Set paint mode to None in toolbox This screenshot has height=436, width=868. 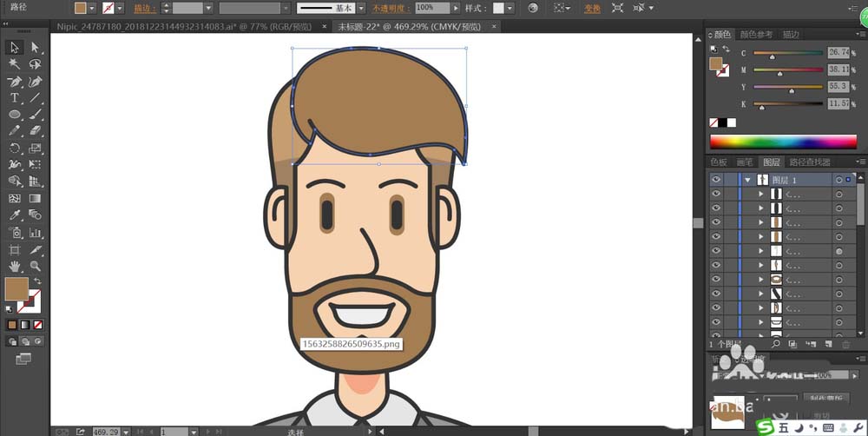point(37,325)
